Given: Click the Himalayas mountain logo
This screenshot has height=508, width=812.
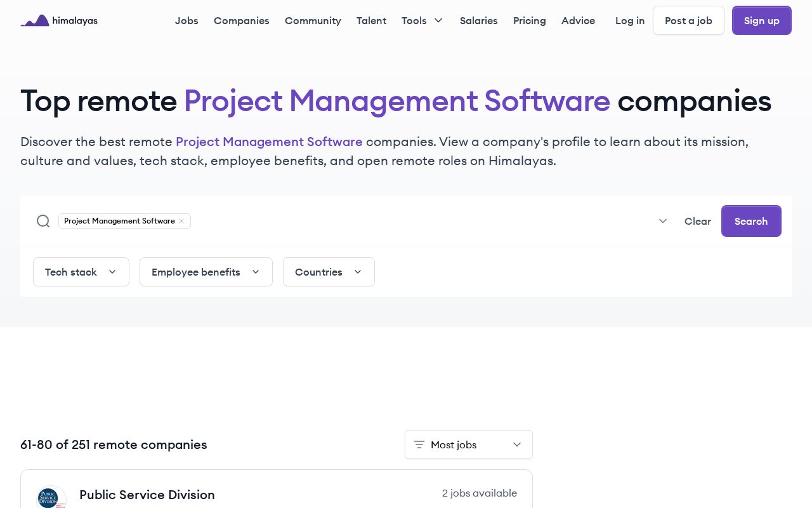Looking at the screenshot, I should (35, 20).
